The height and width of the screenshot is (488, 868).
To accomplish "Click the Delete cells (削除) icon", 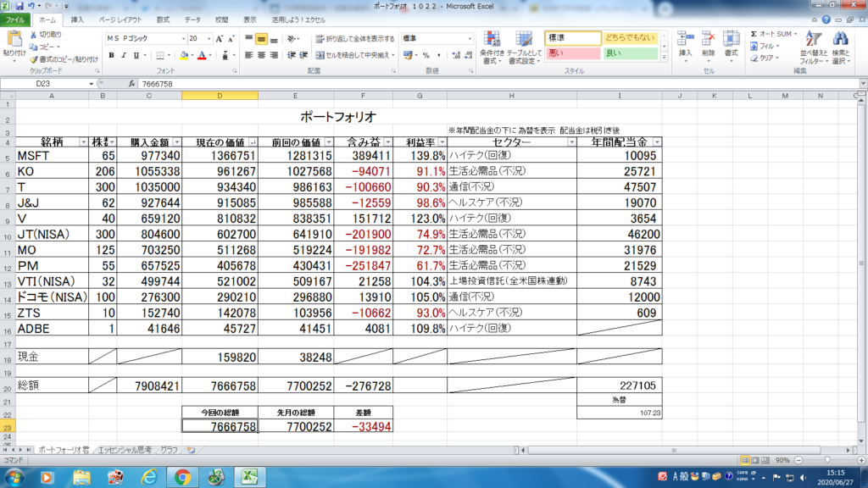I will (708, 40).
